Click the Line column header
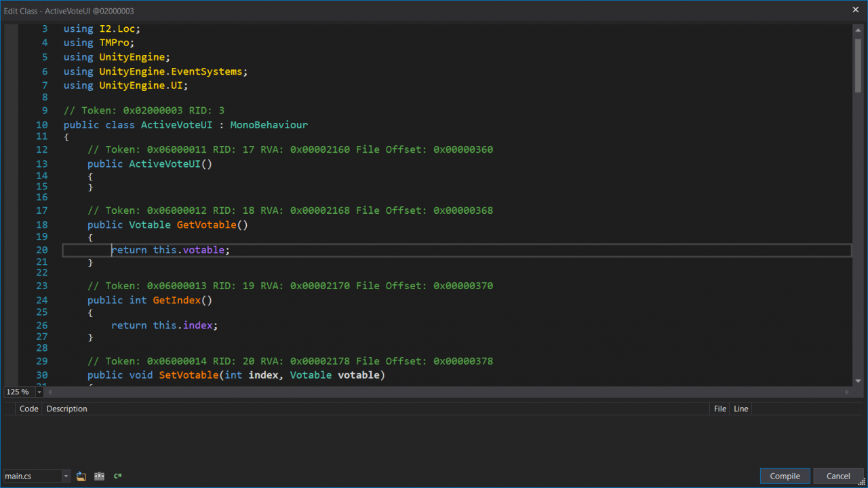Viewport: 868px width, 488px height. [741, 409]
